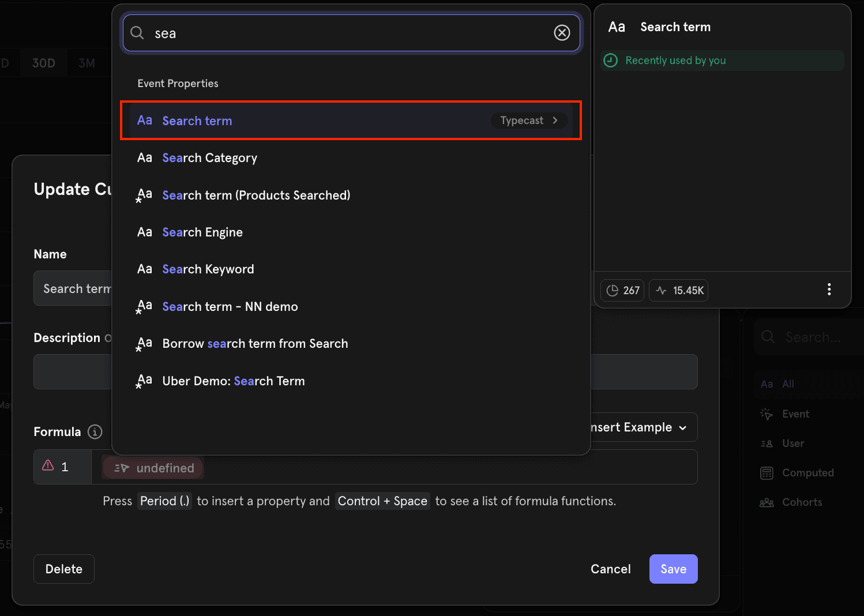Expand the Typecast options for Search term
Screen dimensions: 864x616
(x=528, y=120)
